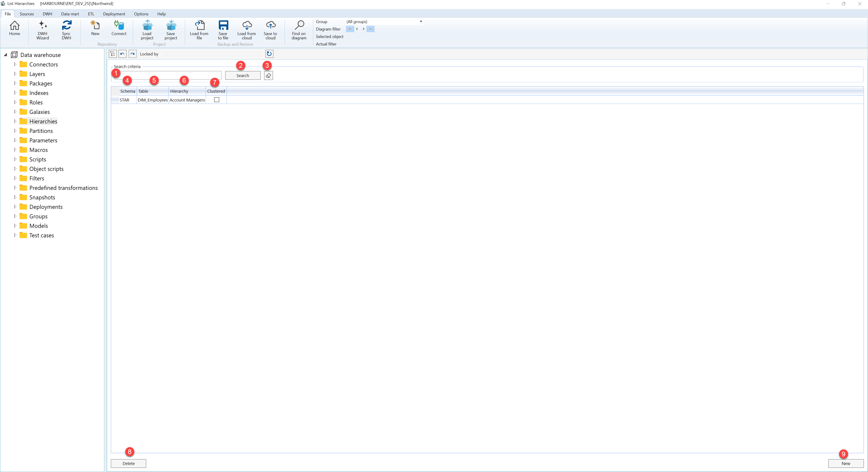The image size is (868, 472).
Task: Select the DIM_Employees table cell
Action: (153, 100)
